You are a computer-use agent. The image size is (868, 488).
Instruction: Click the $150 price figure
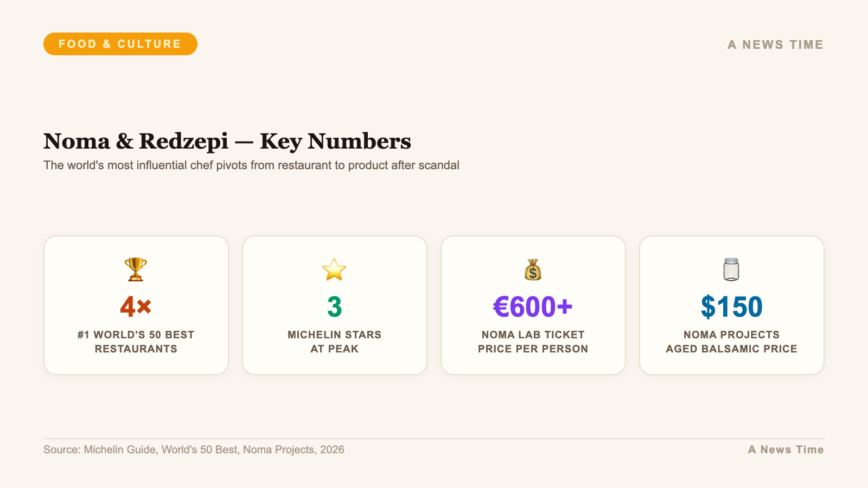point(731,307)
